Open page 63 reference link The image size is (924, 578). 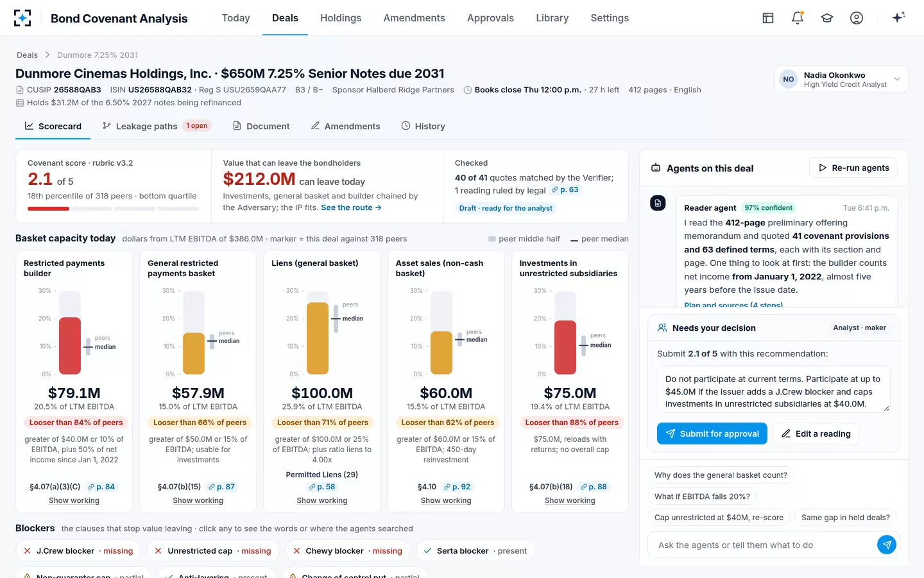tap(565, 189)
